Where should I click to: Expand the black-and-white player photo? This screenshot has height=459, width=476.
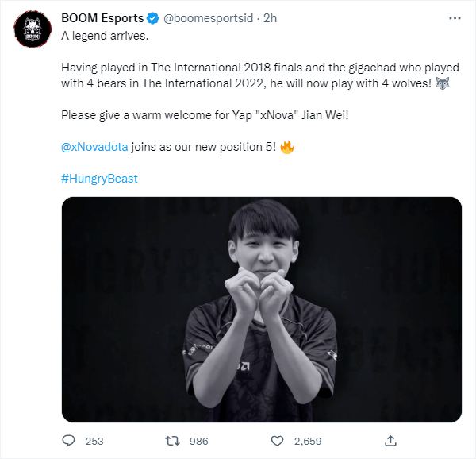coord(261,309)
